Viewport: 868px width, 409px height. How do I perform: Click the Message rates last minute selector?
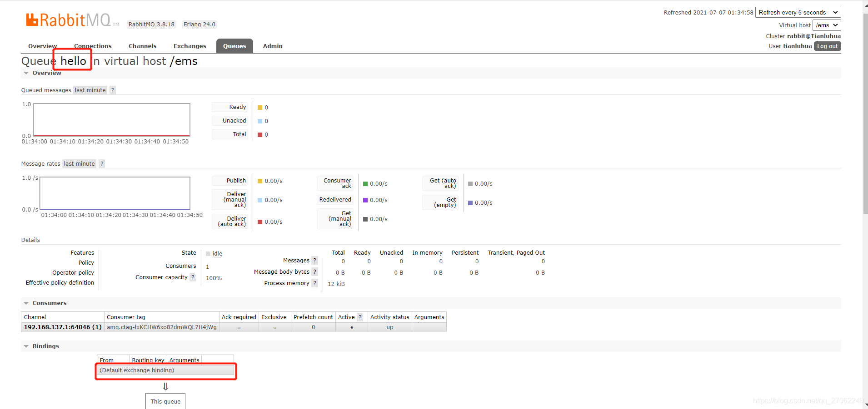pos(79,163)
